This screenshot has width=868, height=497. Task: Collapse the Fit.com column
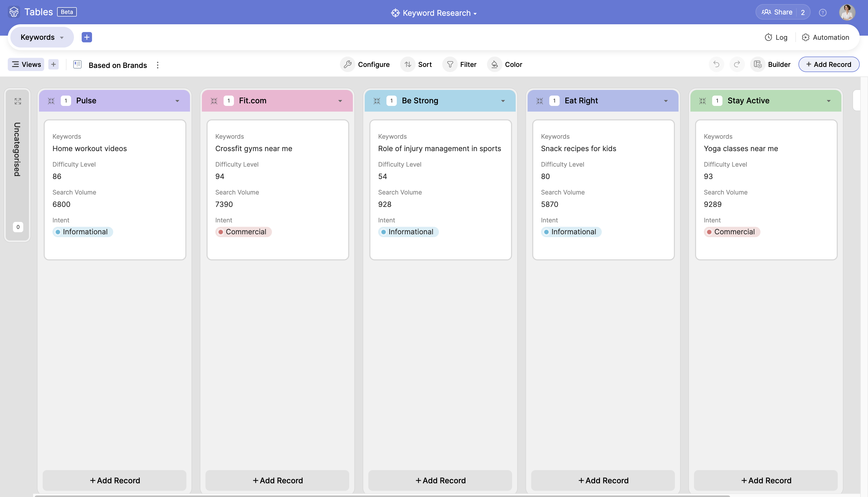click(x=214, y=101)
